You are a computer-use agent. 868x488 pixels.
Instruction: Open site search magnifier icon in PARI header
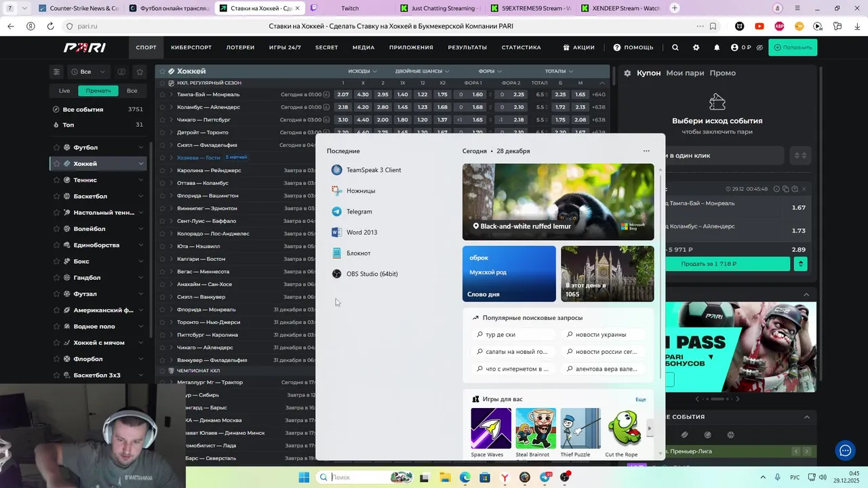tap(675, 47)
